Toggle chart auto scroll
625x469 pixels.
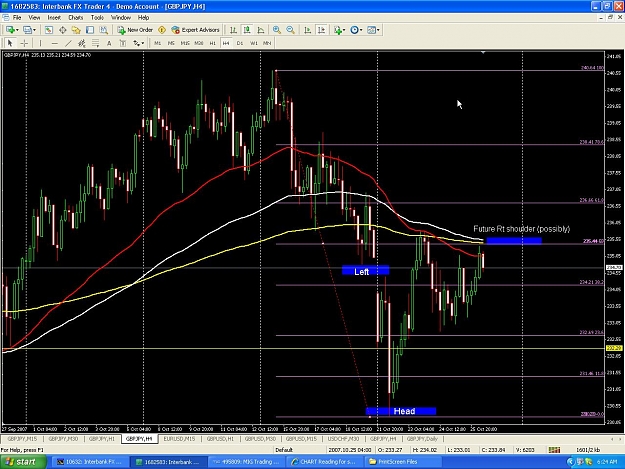(x=307, y=30)
